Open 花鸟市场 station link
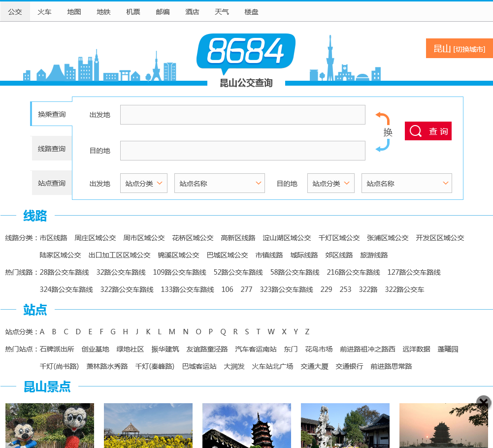 pos(319,349)
